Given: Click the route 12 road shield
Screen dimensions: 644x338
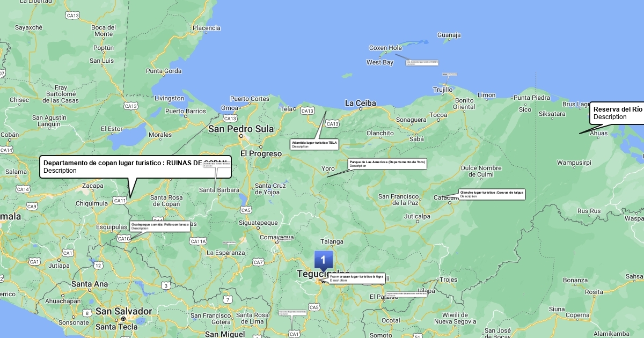Looking at the screenshot, I should click(98, 265).
